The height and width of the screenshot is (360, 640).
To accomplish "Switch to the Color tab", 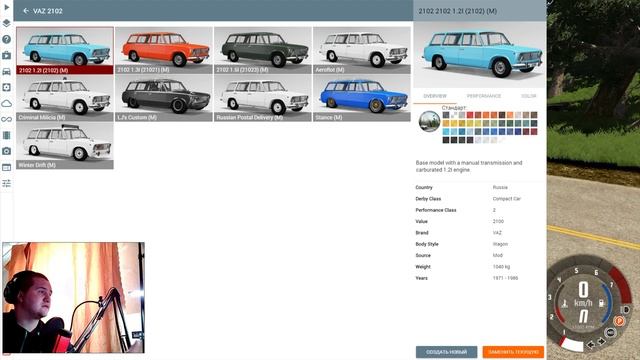I will pyautogui.click(x=529, y=96).
